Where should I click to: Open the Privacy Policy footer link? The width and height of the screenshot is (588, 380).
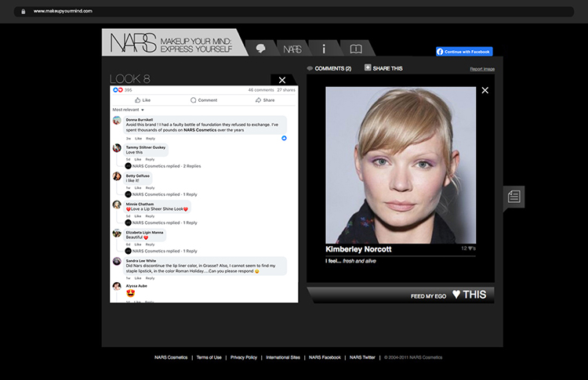[x=244, y=357]
